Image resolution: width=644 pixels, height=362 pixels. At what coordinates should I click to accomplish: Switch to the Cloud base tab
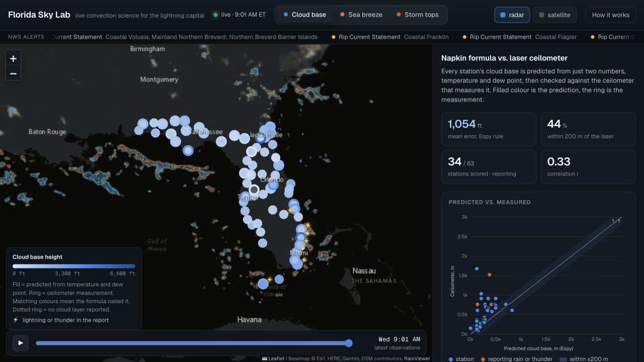click(304, 15)
